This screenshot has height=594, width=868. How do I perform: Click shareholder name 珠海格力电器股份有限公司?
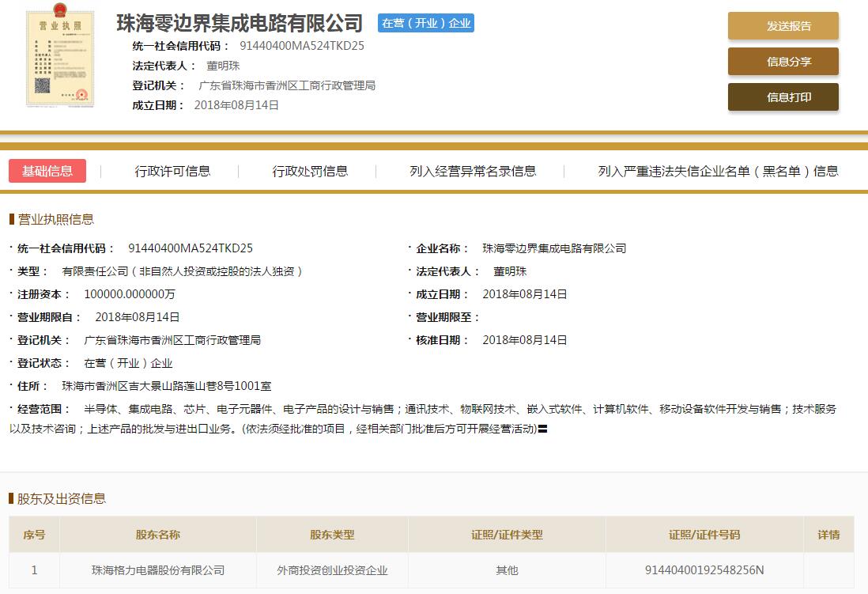[158, 570]
